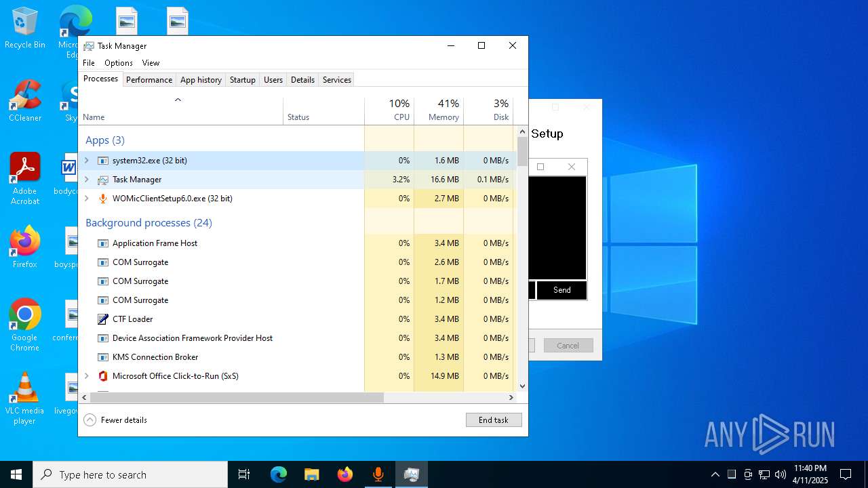Expand the Task Manager process group
This screenshot has width=868, height=488.
[x=86, y=180]
